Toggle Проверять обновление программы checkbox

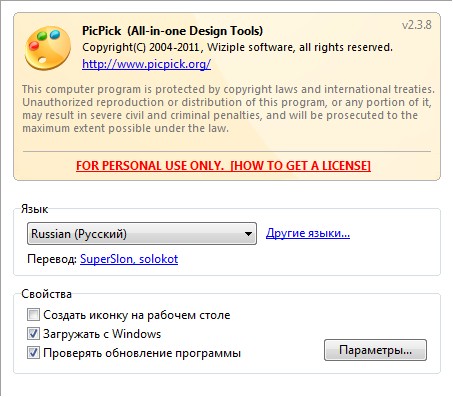tap(33, 352)
